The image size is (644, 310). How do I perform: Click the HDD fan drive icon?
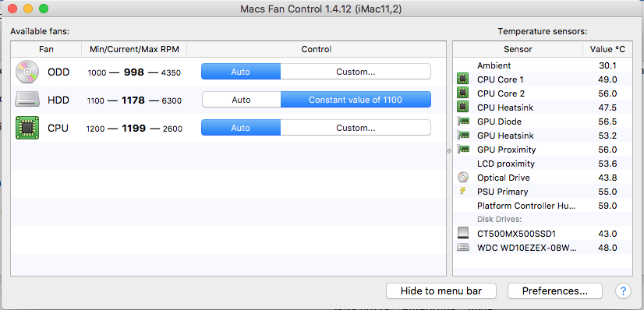pos(27,100)
